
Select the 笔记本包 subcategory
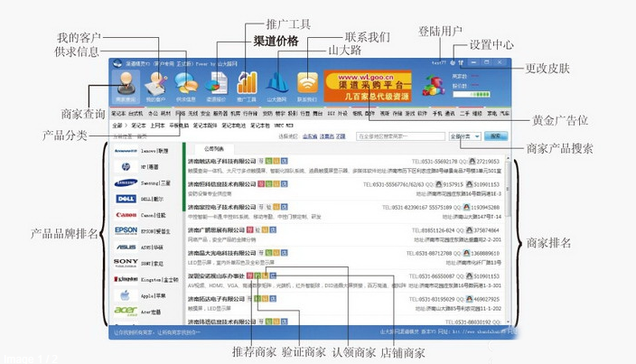click(259, 126)
